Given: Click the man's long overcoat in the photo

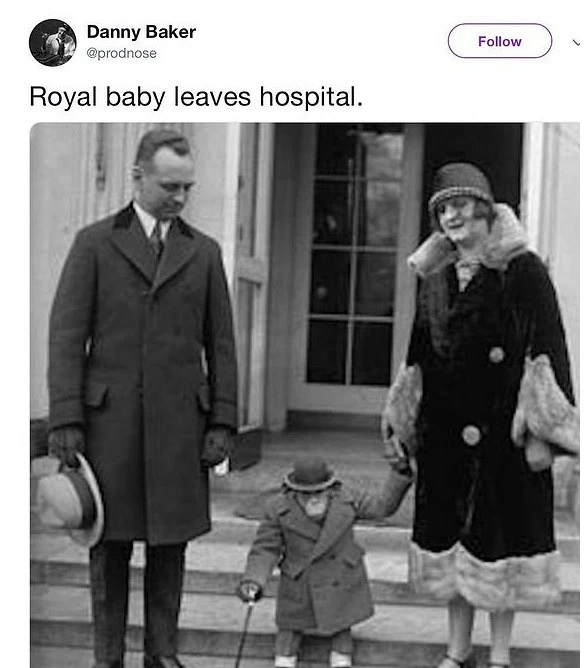Looking at the screenshot, I should point(143,375).
